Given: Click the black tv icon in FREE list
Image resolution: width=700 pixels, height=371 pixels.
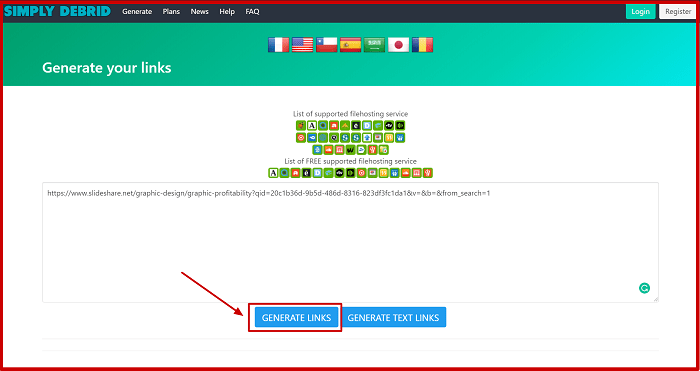Looking at the screenshot, I should (339, 173).
